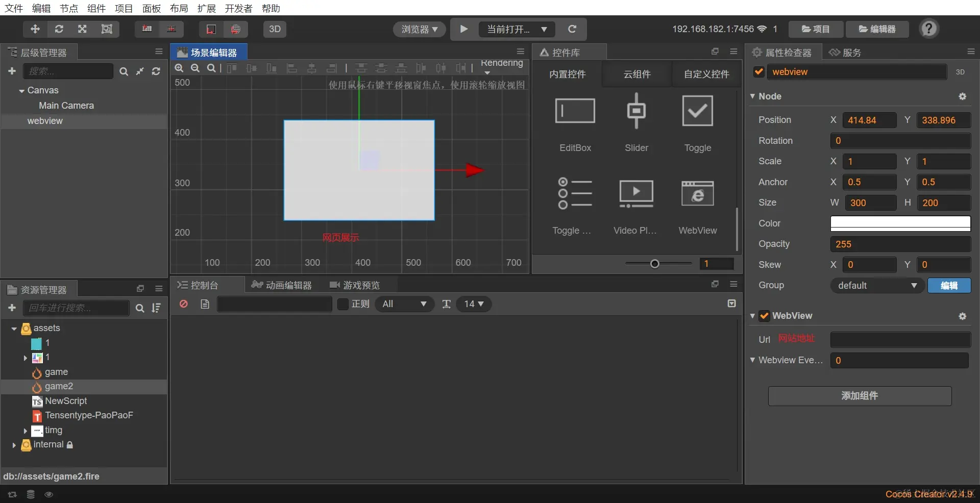980x503 pixels.
Task: Select the NewScript asset
Action: point(66,401)
